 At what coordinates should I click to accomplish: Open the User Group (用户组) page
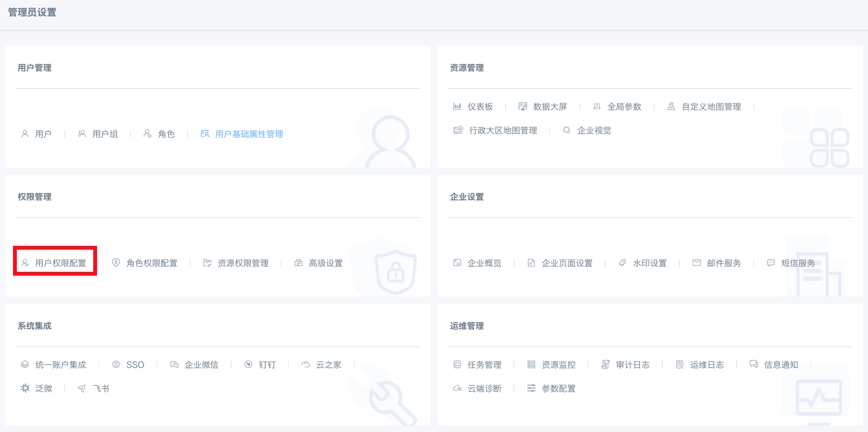click(105, 134)
